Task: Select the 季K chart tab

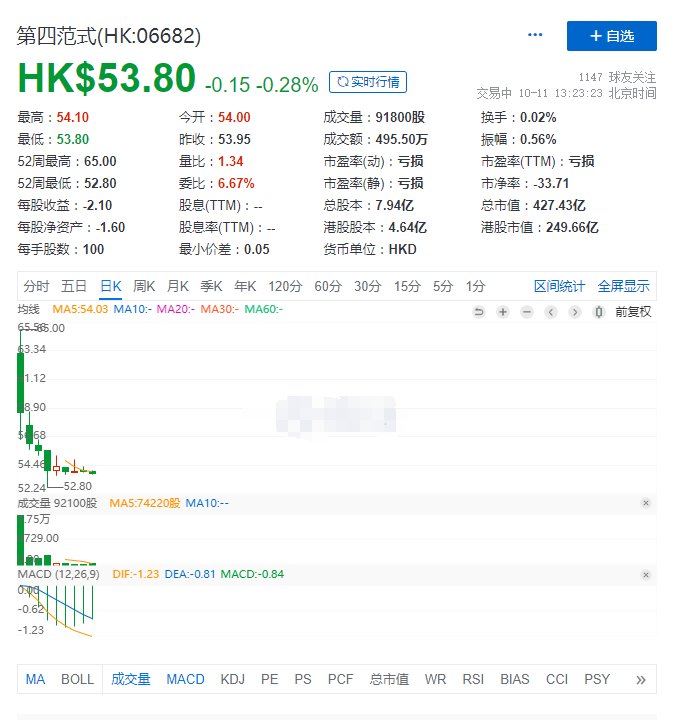Action: (211, 287)
